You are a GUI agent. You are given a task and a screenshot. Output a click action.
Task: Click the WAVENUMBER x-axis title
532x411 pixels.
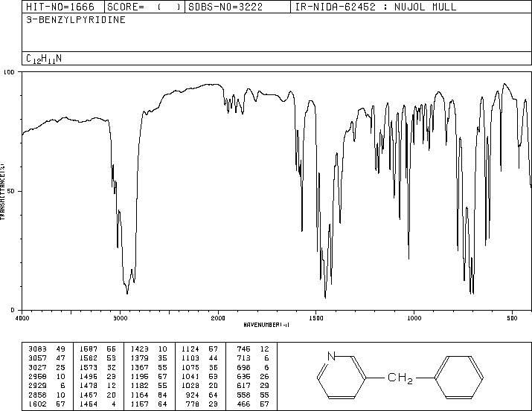266,325
